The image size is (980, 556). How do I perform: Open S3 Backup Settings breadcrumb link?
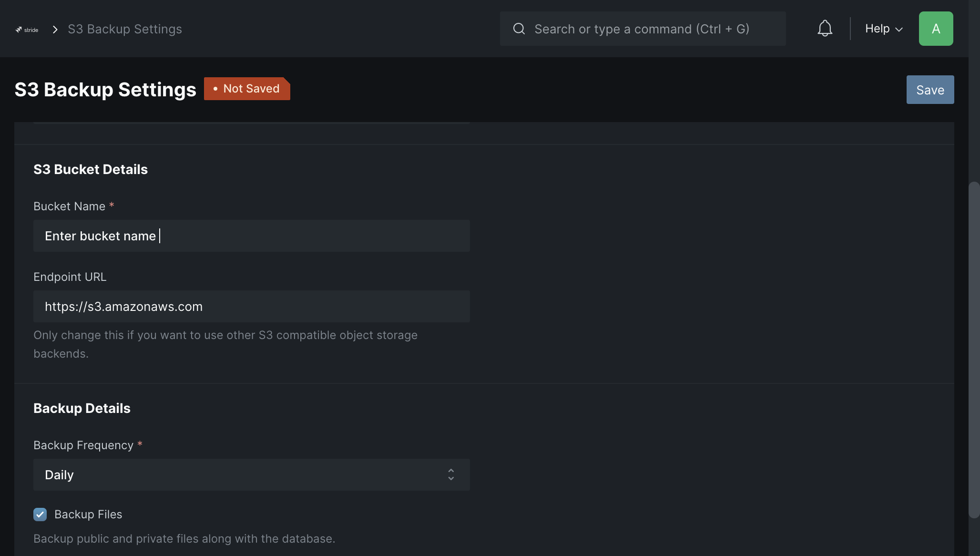tap(125, 29)
